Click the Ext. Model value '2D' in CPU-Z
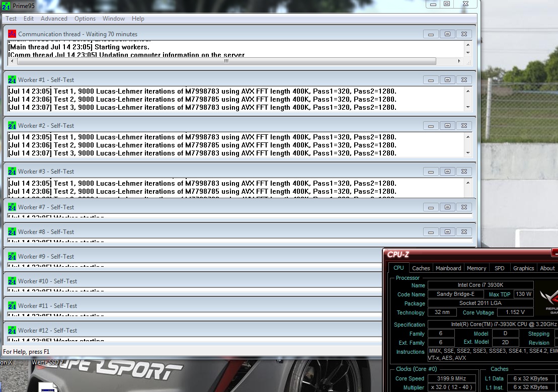The image size is (558, 392). pyautogui.click(x=505, y=342)
